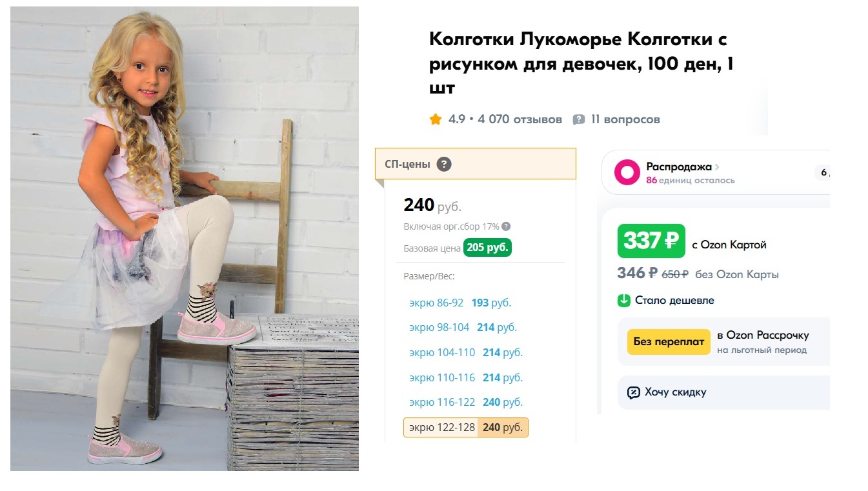868x491 pixels.
Task: Click the pink Распродажа circle icon
Action: (627, 172)
